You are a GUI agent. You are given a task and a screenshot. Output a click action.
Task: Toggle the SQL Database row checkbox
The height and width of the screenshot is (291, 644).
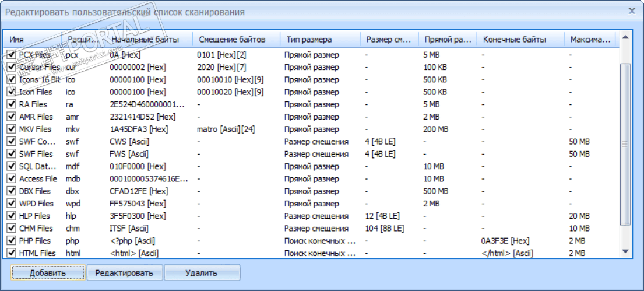[x=12, y=166]
